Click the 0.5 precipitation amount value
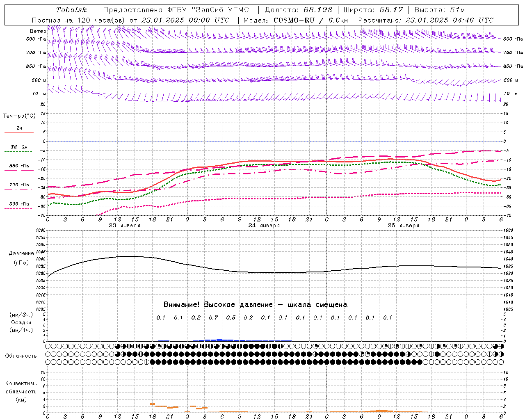 pos(231,317)
